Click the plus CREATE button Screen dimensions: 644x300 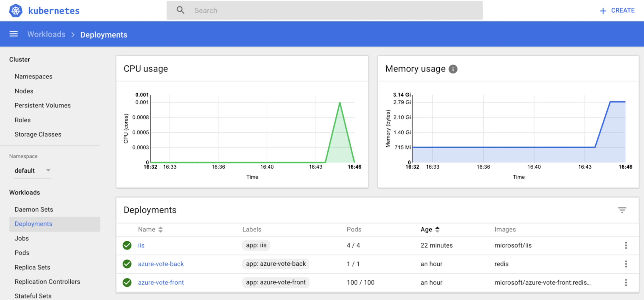tap(617, 11)
